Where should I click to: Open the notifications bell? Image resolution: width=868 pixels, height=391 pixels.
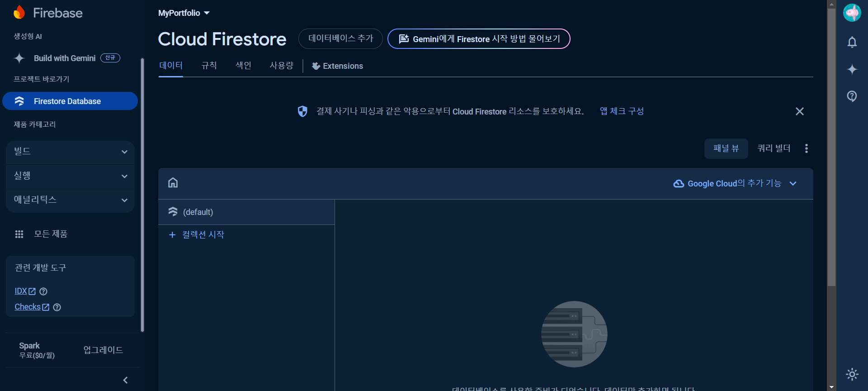pos(852,42)
